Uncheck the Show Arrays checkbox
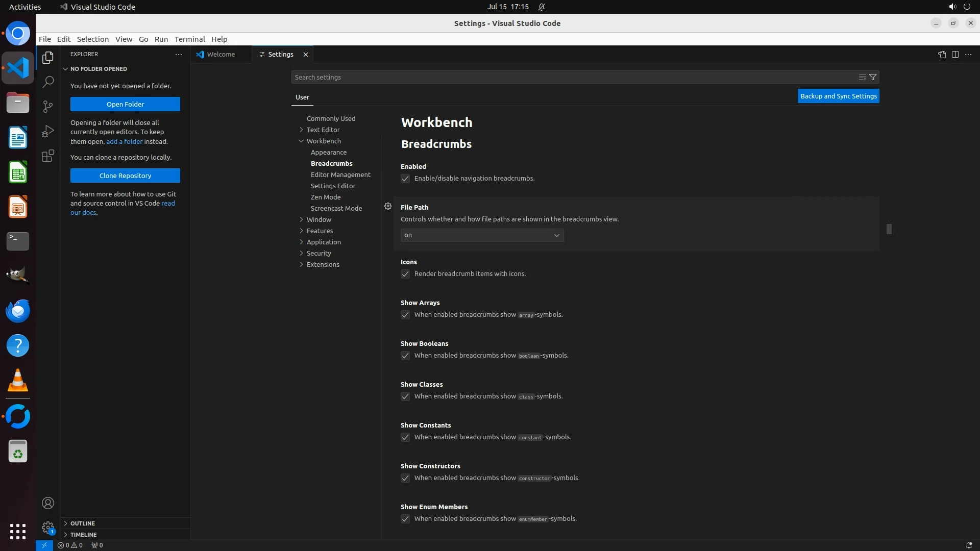This screenshot has width=980, height=551. 405,315
